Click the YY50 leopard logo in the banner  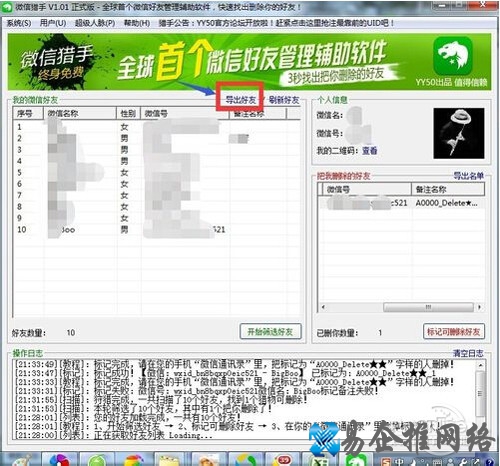coord(452,56)
